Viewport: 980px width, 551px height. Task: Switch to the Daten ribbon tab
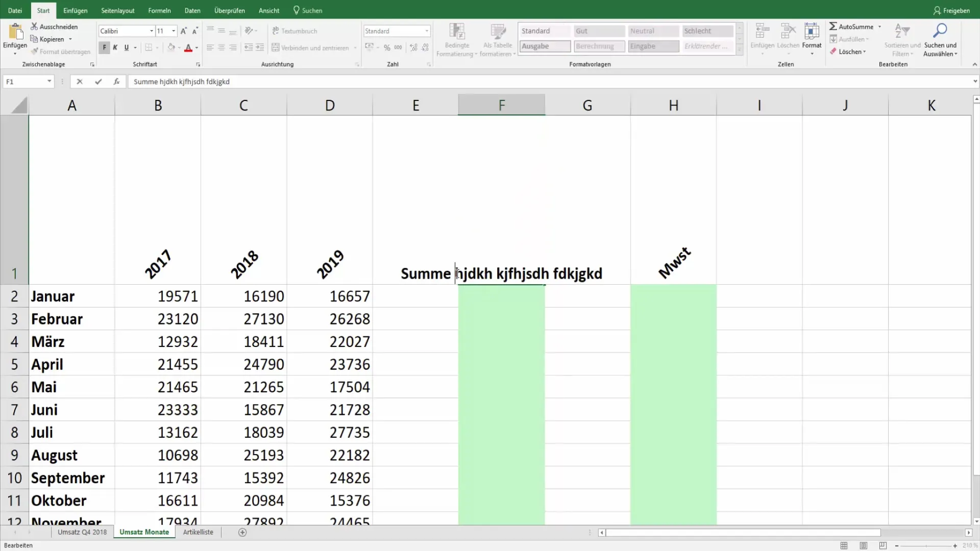(x=192, y=10)
